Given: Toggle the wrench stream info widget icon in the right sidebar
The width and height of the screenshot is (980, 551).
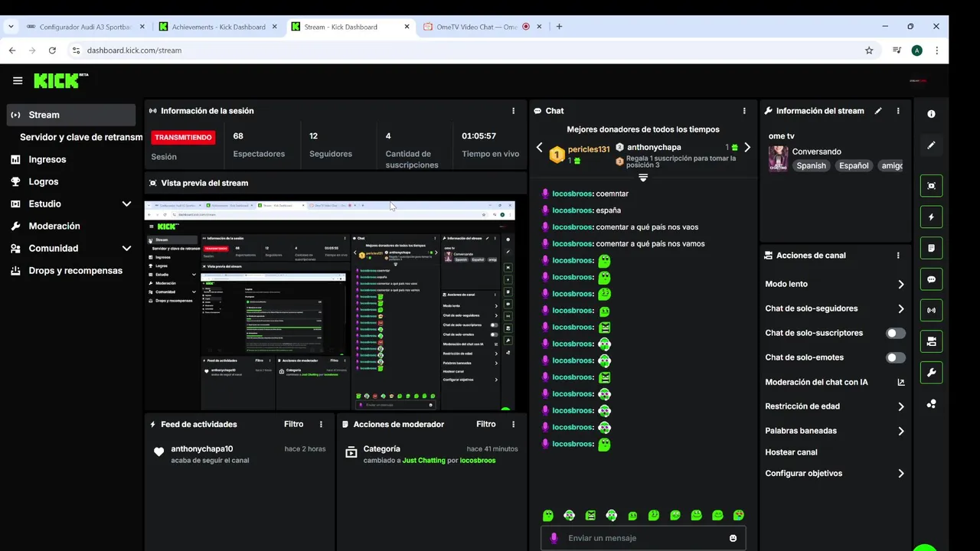Looking at the screenshot, I should [931, 373].
